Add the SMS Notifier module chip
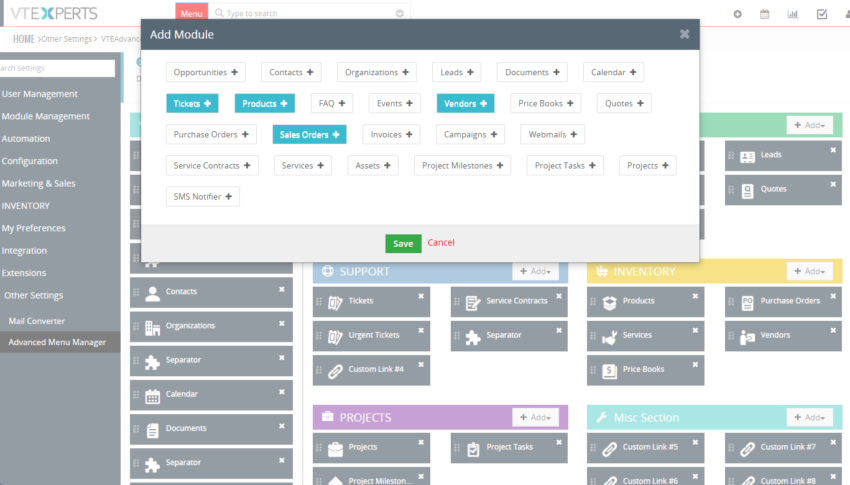The height and width of the screenshot is (485, 850). (x=202, y=197)
